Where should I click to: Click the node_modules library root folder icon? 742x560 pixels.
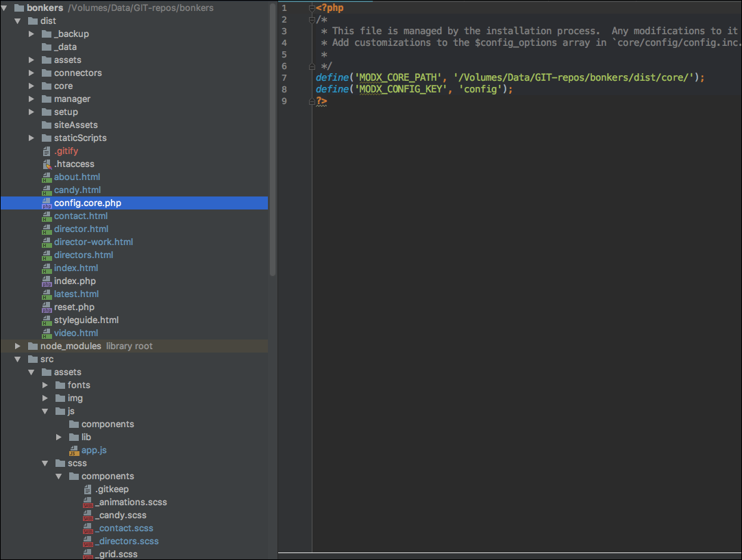click(32, 346)
